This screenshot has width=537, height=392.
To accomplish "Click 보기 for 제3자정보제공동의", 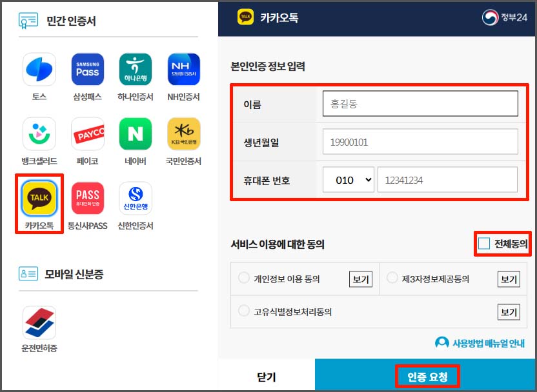I will [509, 279].
